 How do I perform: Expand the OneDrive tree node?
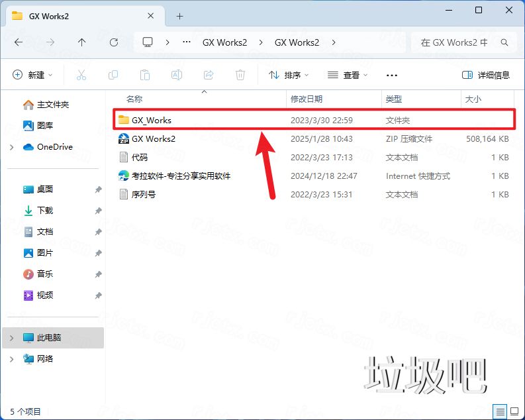12,147
